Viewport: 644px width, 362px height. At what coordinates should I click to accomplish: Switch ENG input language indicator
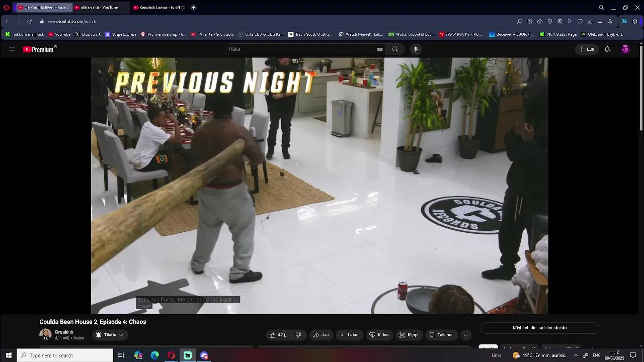coord(596,355)
